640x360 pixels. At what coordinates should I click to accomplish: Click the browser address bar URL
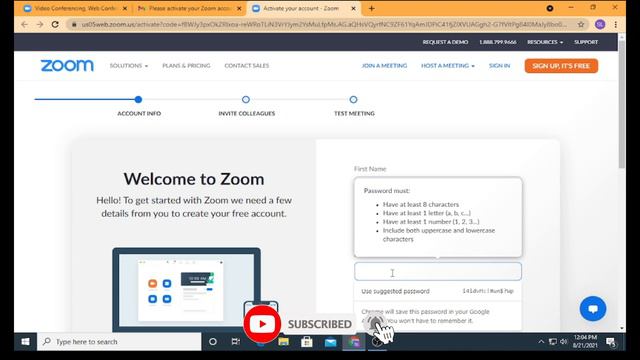coord(323,24)
